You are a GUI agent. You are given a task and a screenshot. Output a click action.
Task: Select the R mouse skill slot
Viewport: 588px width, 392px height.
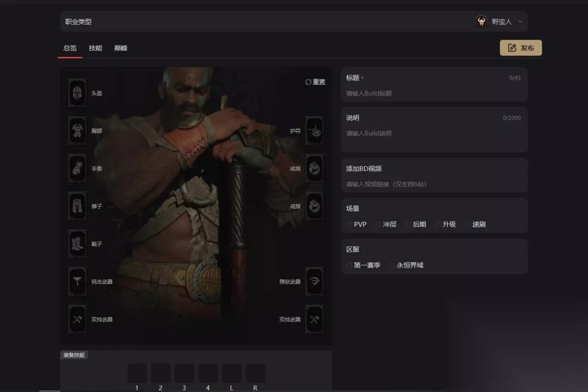pyautogui.click(x=256, y=373)
